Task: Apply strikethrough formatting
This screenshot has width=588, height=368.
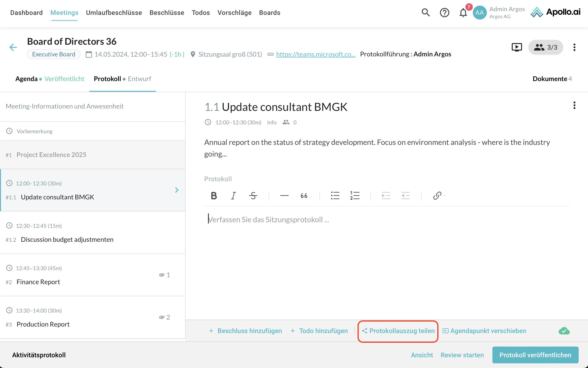Action: (253, 196)
